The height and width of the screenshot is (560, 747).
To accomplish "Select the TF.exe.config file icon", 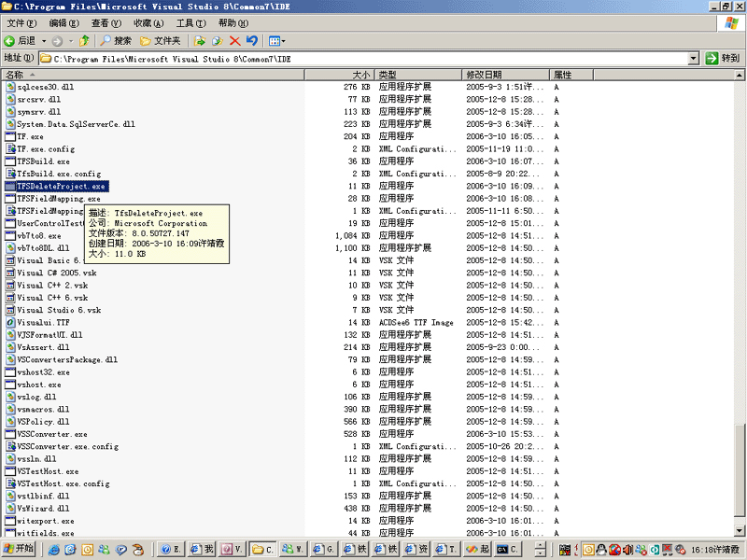I will 10,148.
